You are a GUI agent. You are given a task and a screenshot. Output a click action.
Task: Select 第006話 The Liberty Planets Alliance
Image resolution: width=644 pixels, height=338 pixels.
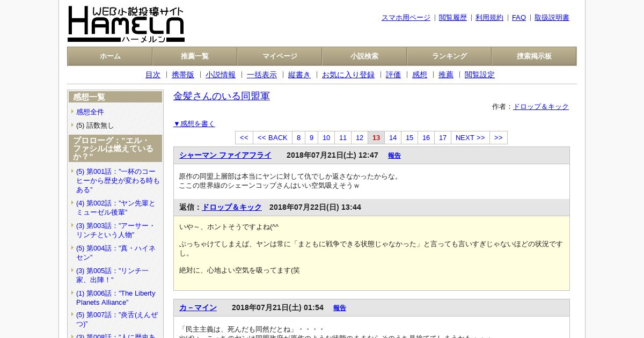116,298
